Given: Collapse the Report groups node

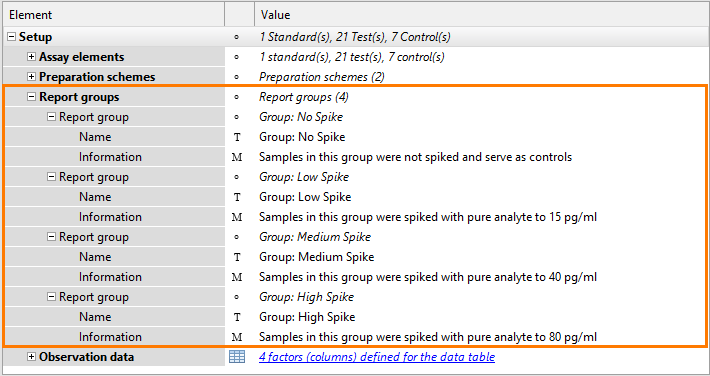Looking at the screenshot, I should 31,97.
